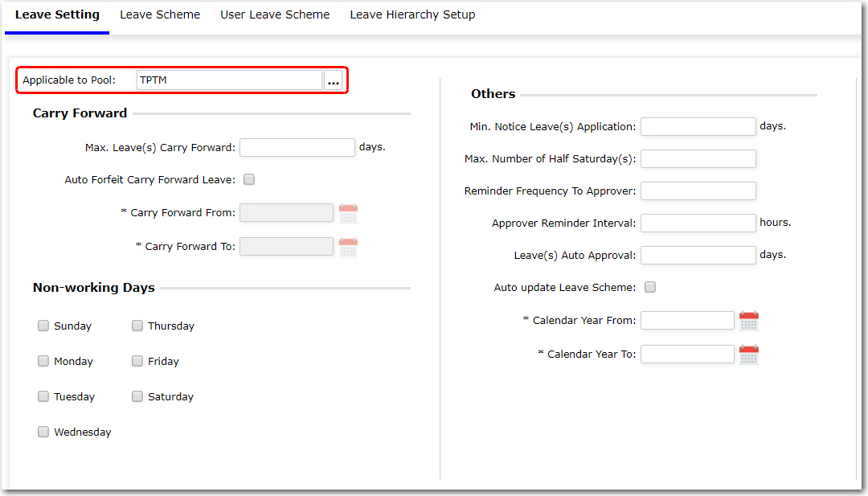Select the Leave Setting tab
This screenshot has height=496, width=868.
57,14
